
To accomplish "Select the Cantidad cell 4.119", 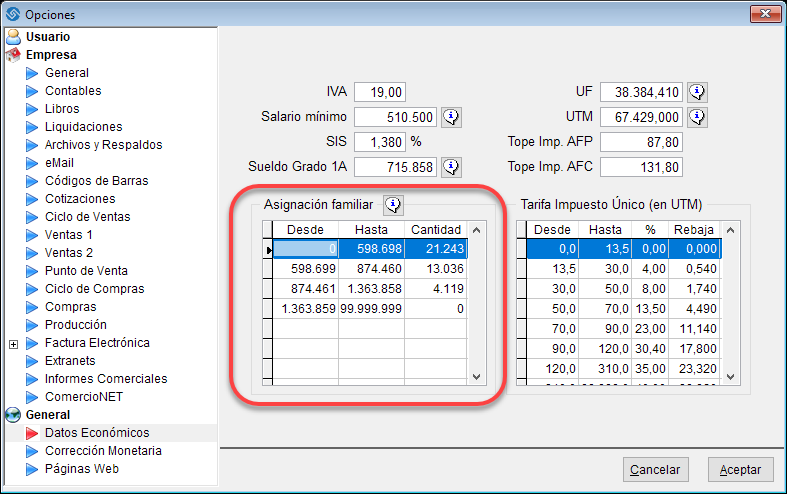I will (x=436, y=289).
